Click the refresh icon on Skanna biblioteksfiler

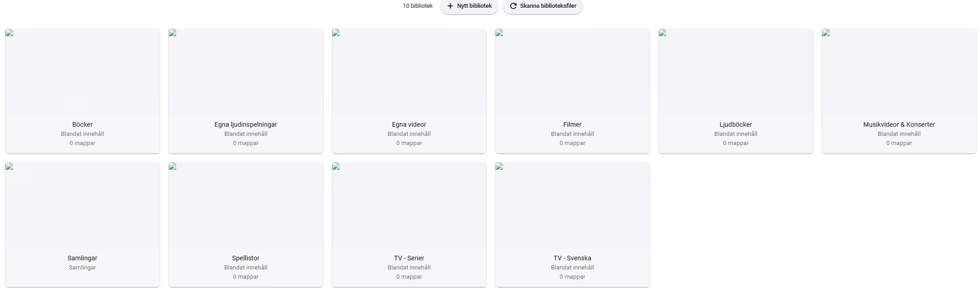point(513,6)
